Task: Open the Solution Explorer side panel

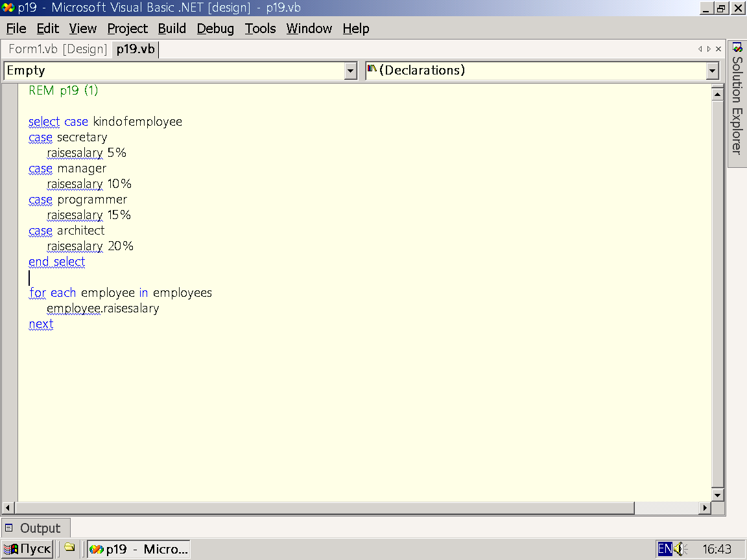Action: tap(737, 104)
